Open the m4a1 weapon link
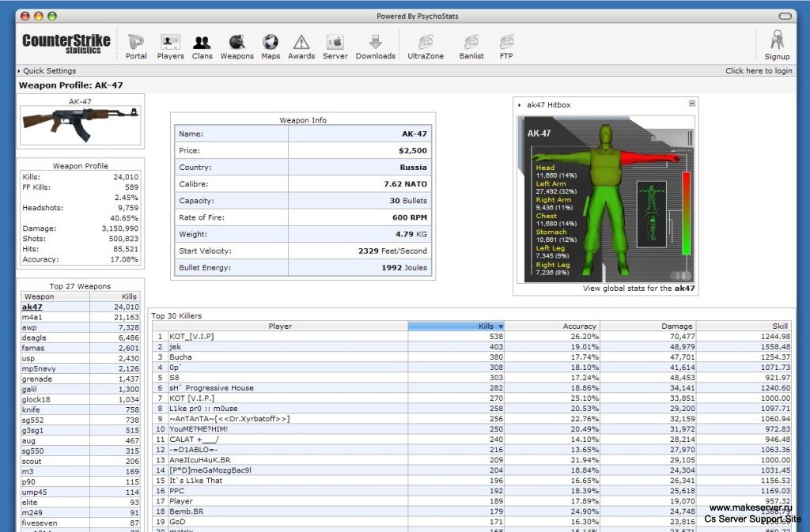Screen dimensions: 810x532 coord(32,317)
